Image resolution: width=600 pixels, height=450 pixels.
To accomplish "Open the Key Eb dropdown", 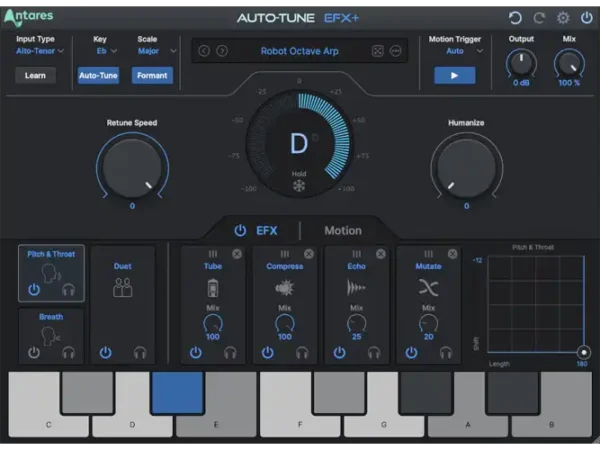I will tap(106, 51).
